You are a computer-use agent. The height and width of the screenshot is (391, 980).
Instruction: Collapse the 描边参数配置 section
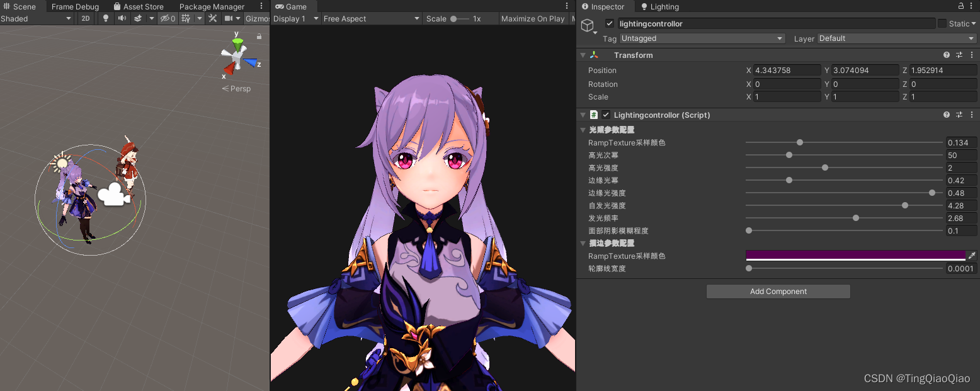click(583, 243)
